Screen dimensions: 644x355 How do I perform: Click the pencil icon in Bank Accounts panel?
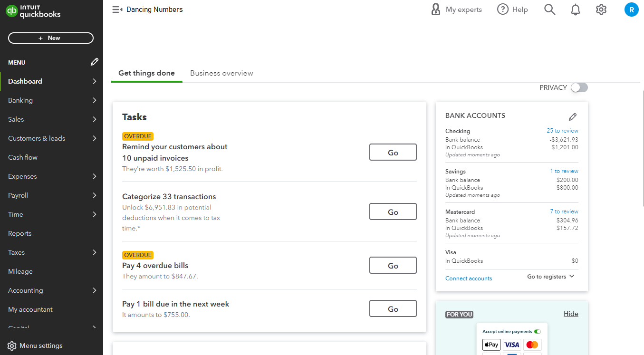pos(573,116)
